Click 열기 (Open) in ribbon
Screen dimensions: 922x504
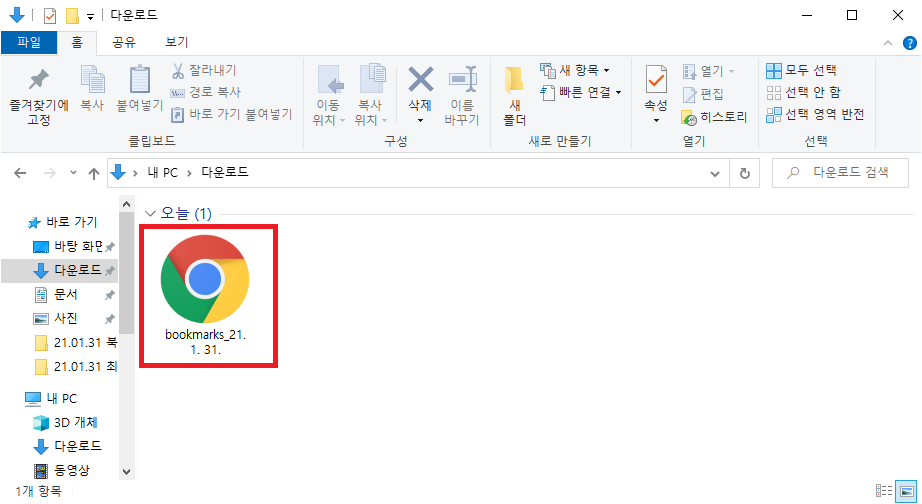[709, 71]
